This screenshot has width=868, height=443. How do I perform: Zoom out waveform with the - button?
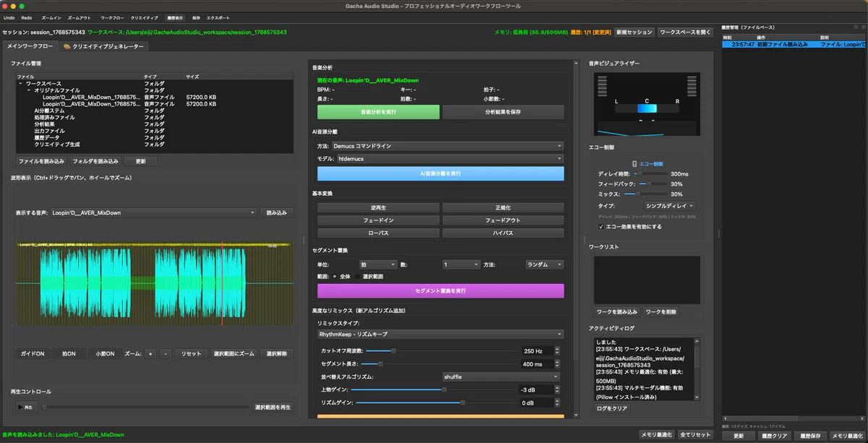tap(166, 354)
